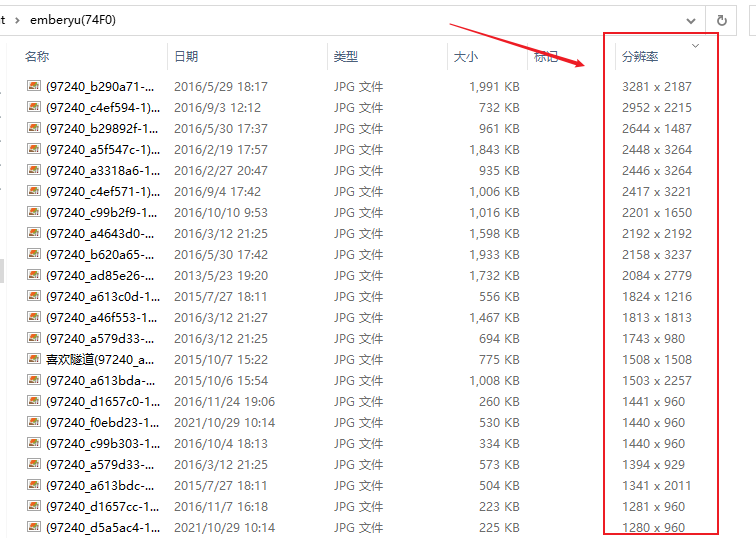Viewport: 756px width, 538px height.
Task: Click the resolution 1503 x 2257
Action: coord(657,381)
